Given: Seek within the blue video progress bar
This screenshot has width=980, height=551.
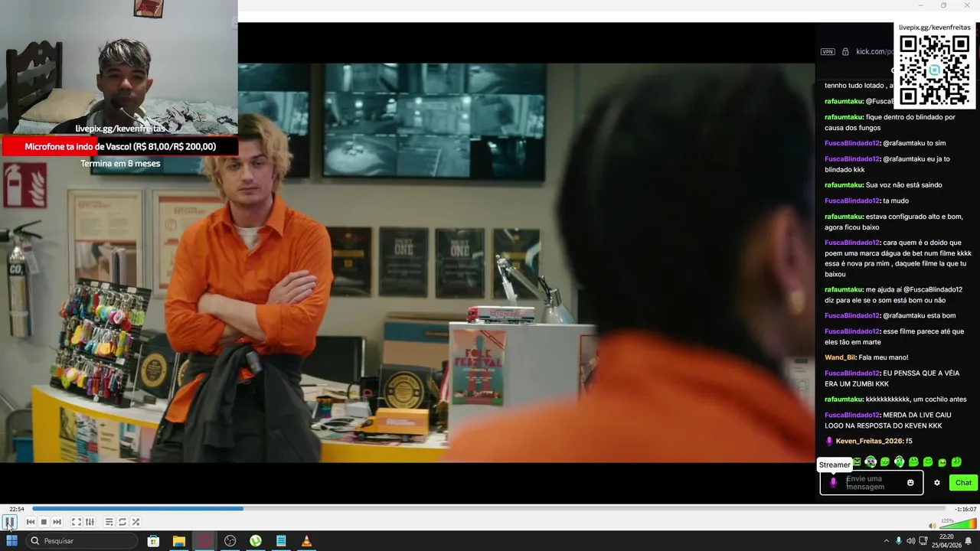Looking at the screenshot, I should tap(488, 508).
